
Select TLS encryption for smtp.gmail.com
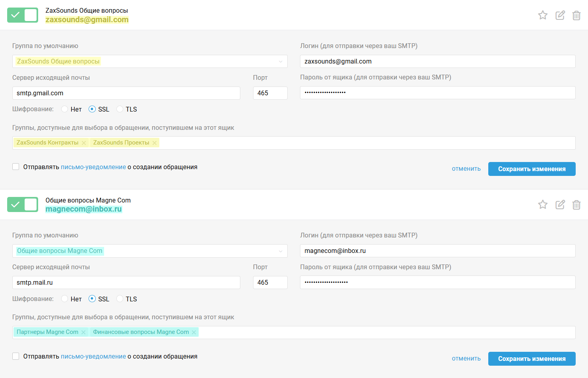coord(120,109)
